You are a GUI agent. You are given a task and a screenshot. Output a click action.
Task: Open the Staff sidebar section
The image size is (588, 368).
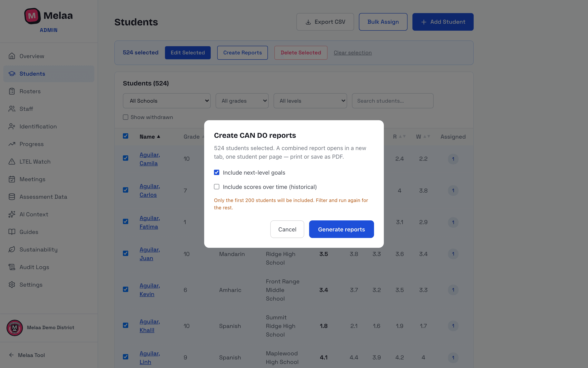(x=49, y=109)
